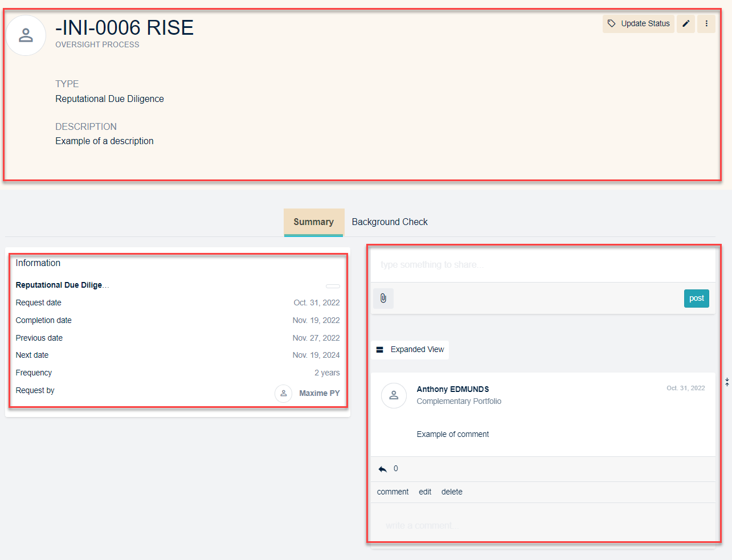Click the reply arrow icon
This screenshot has height=560, width=732.
click(x=383, y=469)
